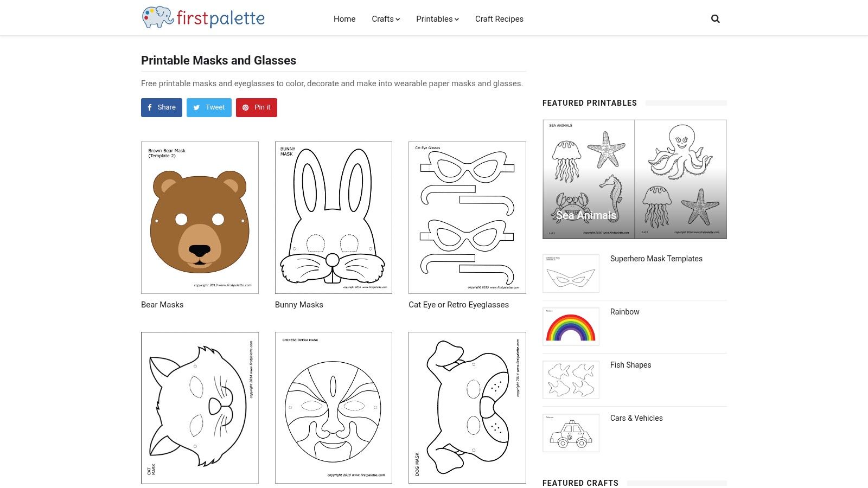Image resolution: width=868 pixels, height=488 pixels.
Task: Click the Twitter bird icon on Tweet button
Action: tap(196, 107)
